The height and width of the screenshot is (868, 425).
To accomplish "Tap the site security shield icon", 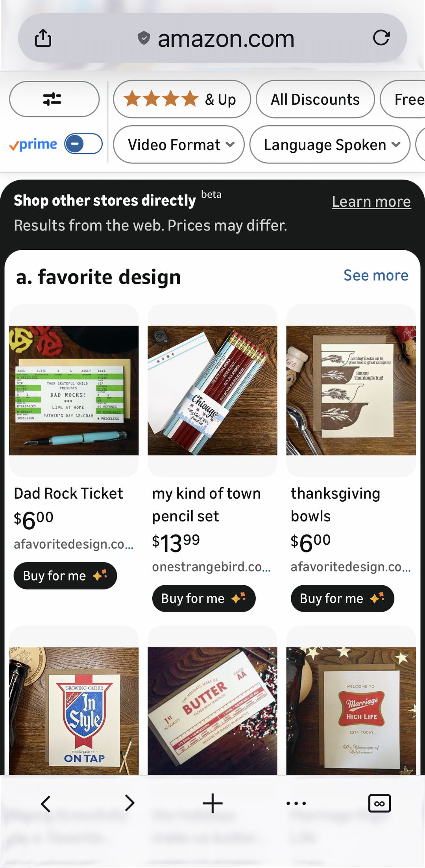I will click(x=143, y=38).
